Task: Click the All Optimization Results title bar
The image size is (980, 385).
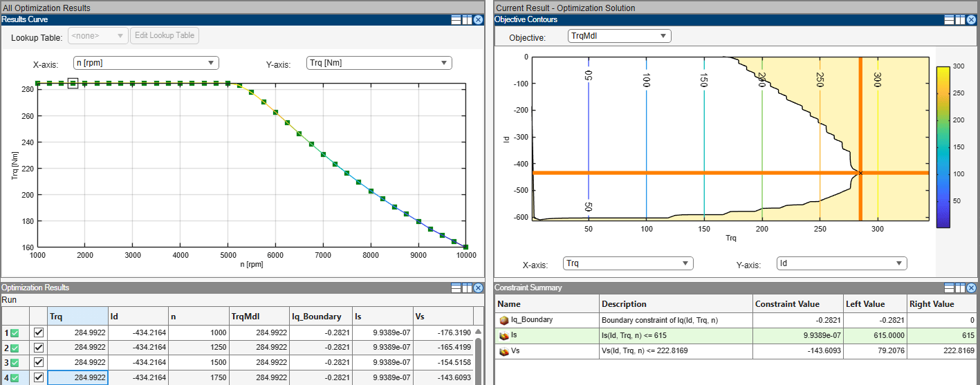Action: pyautogui.click(x=243, y=8)
